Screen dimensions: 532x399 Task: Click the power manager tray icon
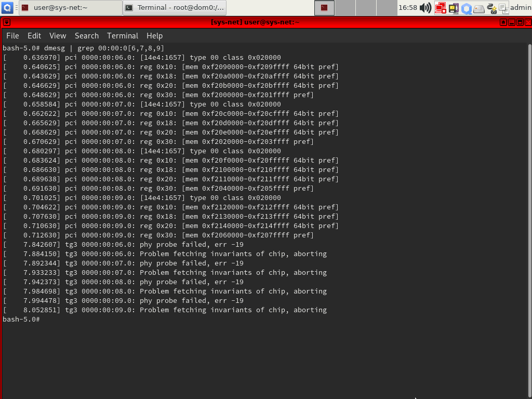click(x=491, y=8)
